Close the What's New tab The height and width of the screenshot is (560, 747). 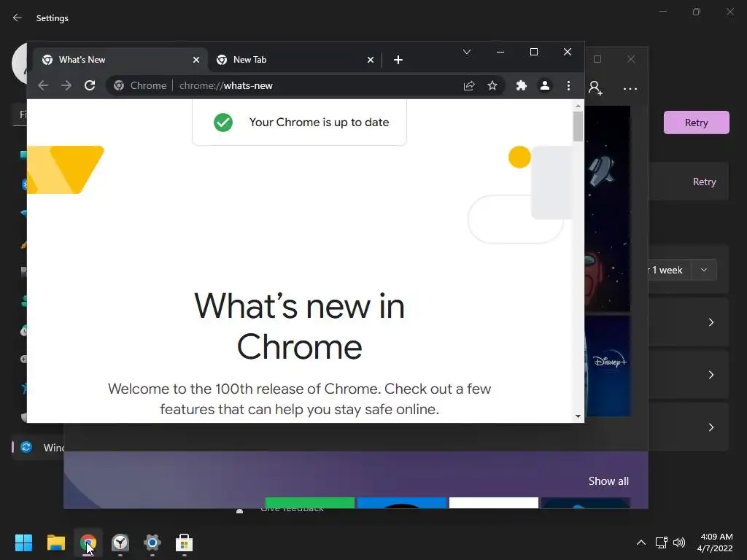pyautogui.click(x=196, y=60)
